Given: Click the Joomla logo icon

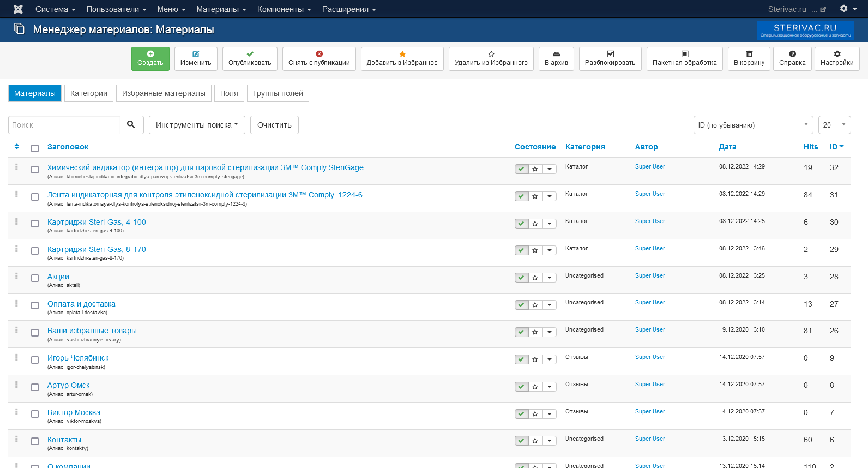Looking at the screenshot, I should [x=18, y=9].
